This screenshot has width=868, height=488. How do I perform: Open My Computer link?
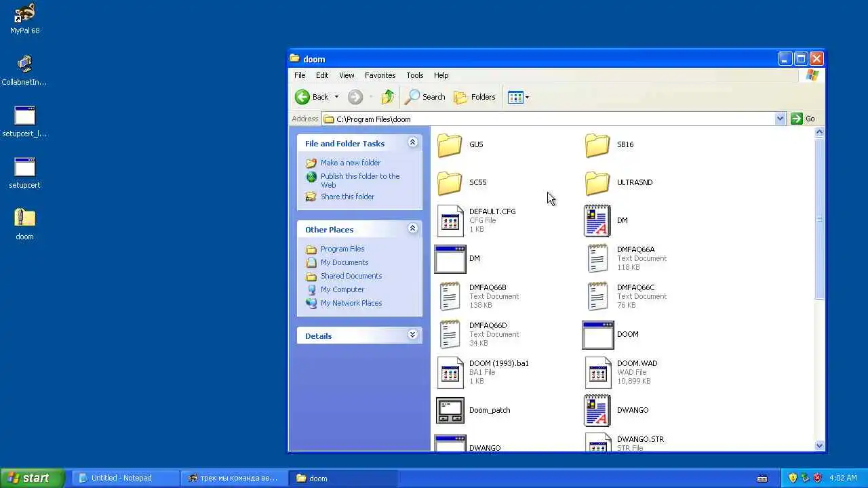click(342, 289)
